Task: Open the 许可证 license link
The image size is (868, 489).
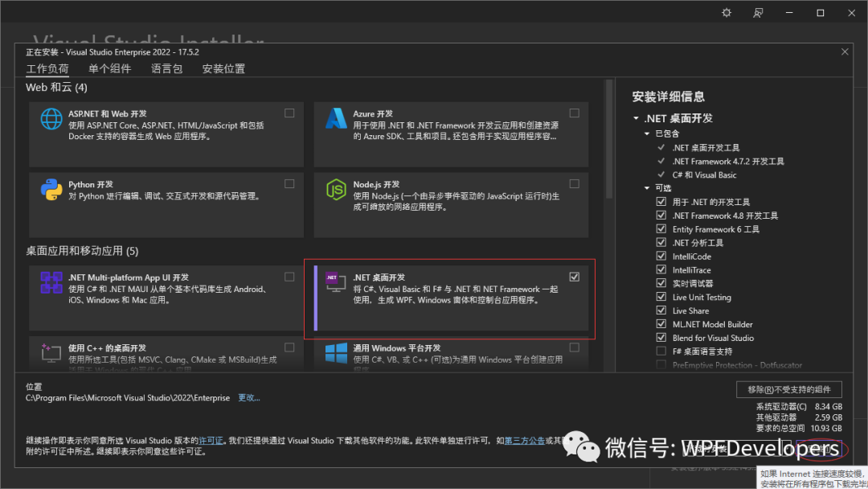Action: pyautogui.click(x=211, y=441)
